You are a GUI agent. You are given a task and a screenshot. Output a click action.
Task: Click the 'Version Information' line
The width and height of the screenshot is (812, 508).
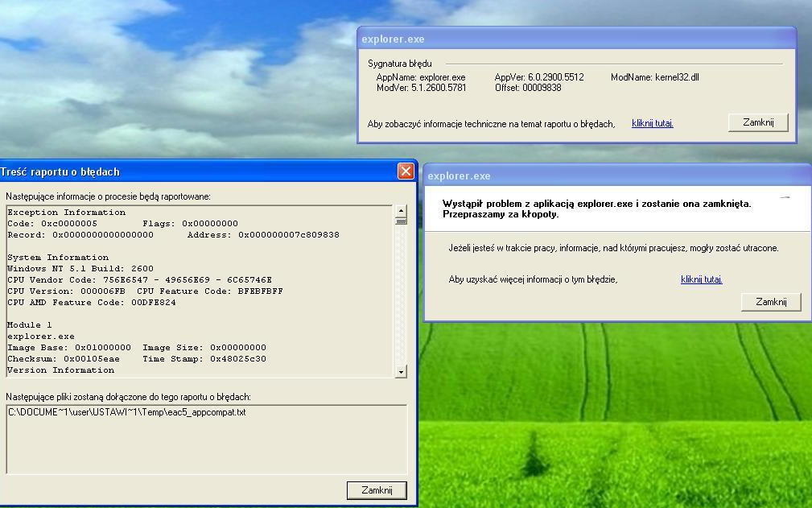[60, 370]
